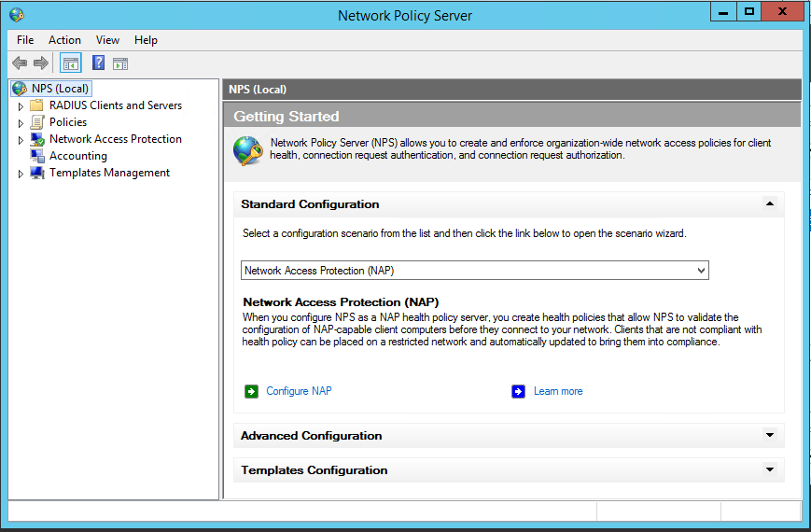The width and height of the screenshot is (811, 532).
Task: Click the Configure NAP link
Action: point(299,391)
